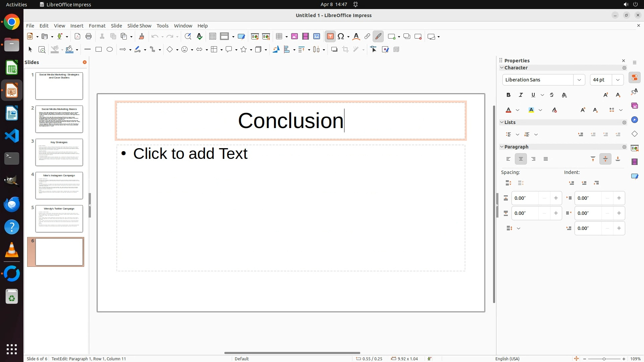This screenshot has height=362, width=644.
Task: Click the Export as PDF icon
Action: (x=77, y=37)
